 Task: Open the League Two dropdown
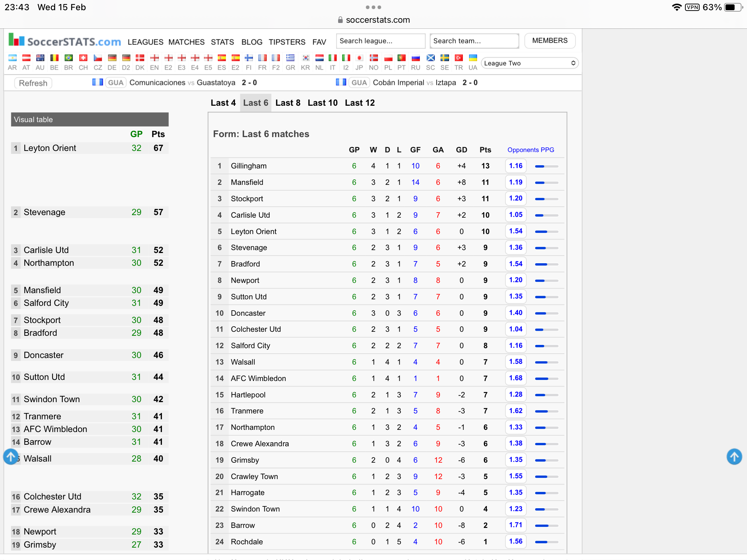pos(530,63)
